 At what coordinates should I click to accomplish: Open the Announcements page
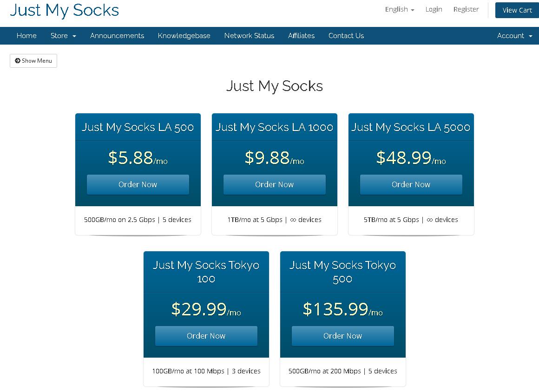(x=117, y=36)
